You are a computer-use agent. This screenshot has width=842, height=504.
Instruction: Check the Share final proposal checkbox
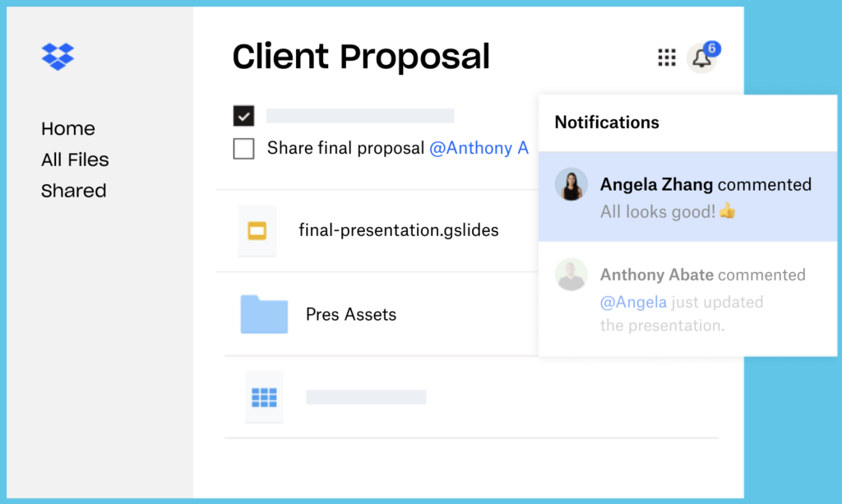[243, 149]
